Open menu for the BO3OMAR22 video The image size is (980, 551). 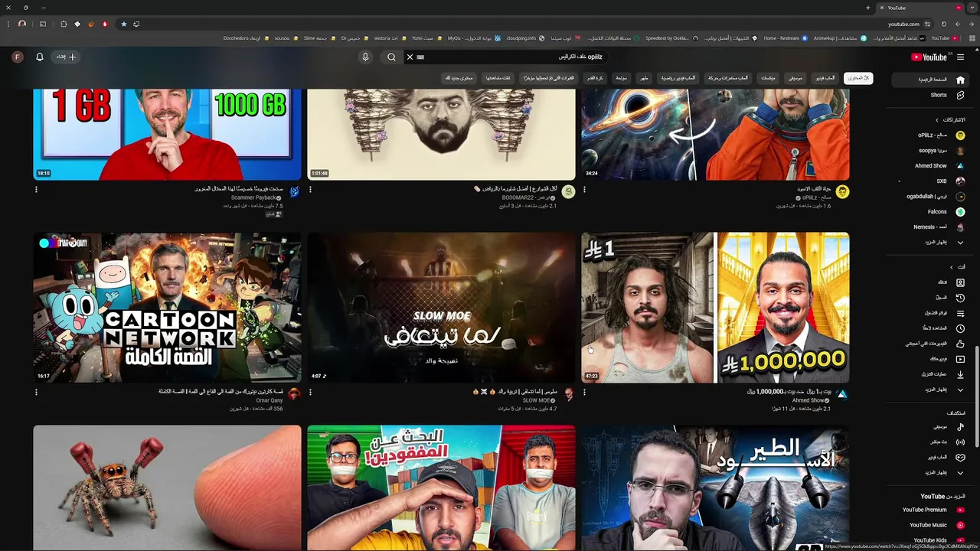click(310, 190)
